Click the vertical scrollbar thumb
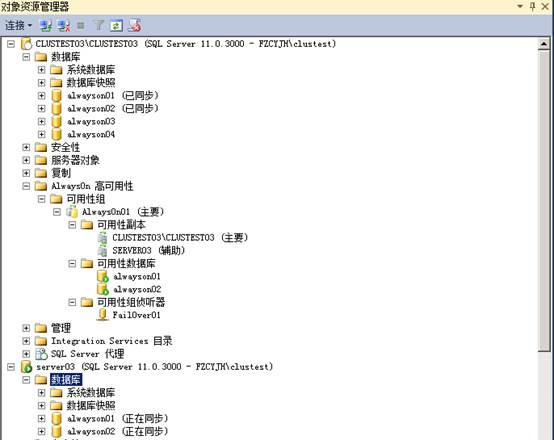Image resolution: width=554 pixels, height=440 pixels. [544, 200]
